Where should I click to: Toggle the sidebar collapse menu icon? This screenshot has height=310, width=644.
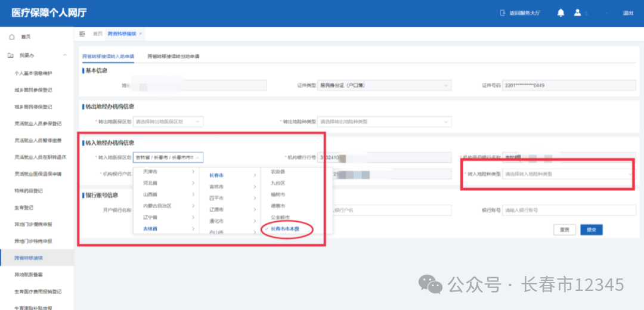[x=82, y=34]
